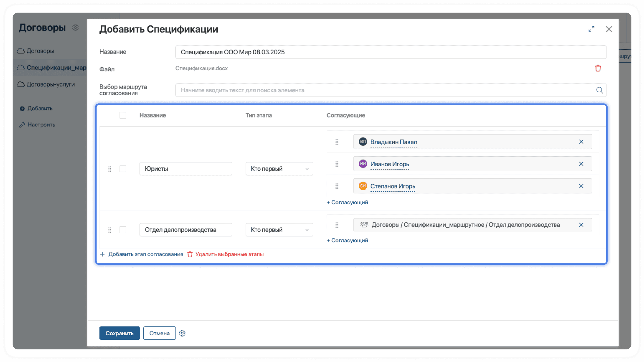Grab drag handle of Юристы stage
Viewport: 644px width, 362px height.
point(110,169)
